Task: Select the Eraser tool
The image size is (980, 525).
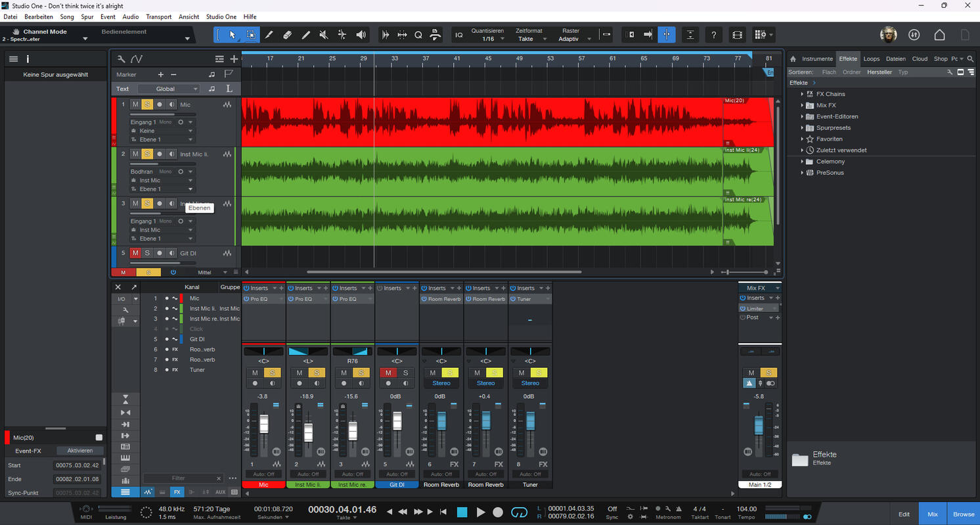Action: [287, 35]
